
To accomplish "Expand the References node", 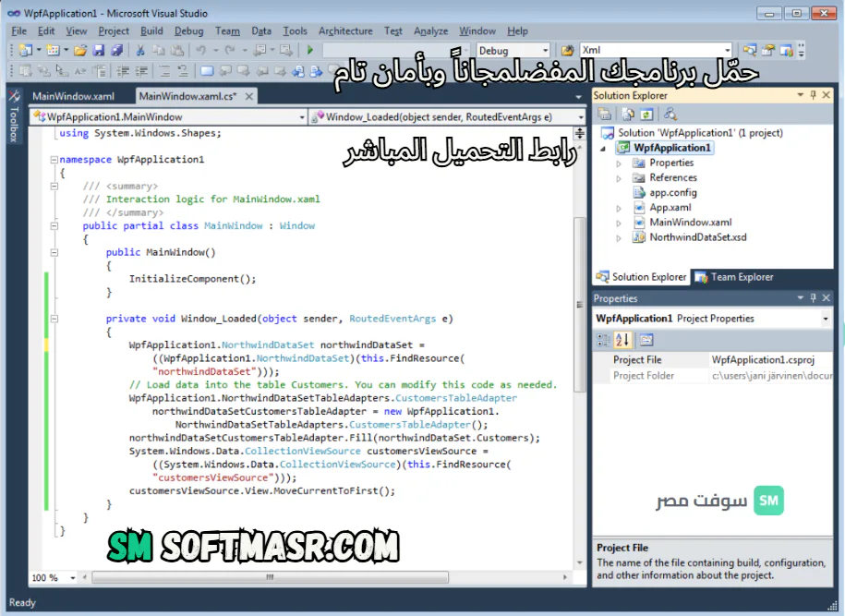I will point(619,178).
